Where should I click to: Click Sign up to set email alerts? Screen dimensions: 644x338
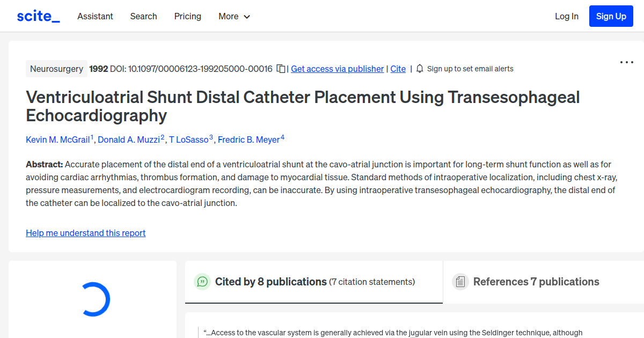[470, 69]
